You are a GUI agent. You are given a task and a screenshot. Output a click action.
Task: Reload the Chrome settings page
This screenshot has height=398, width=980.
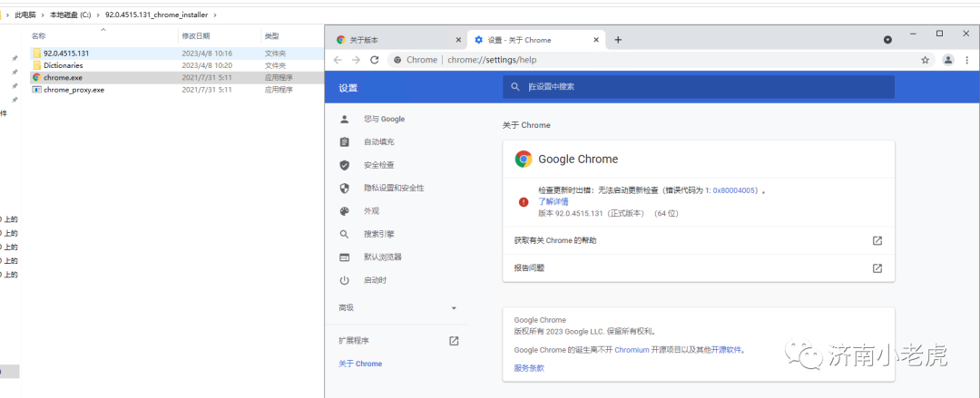(x=375, y=60)
